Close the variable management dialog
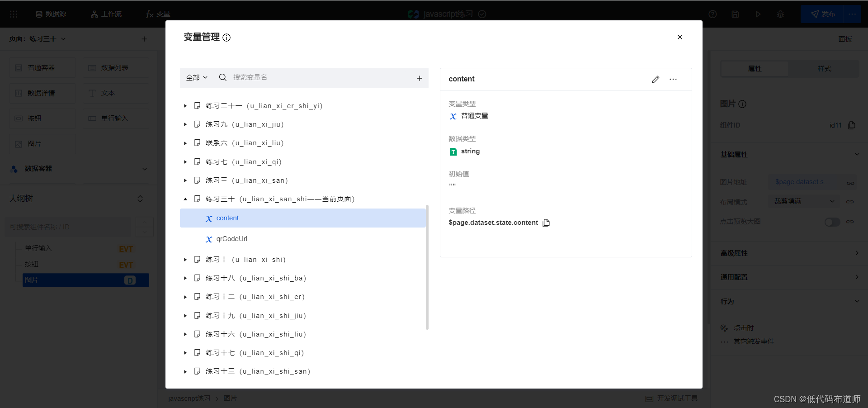 coord(679,37)
